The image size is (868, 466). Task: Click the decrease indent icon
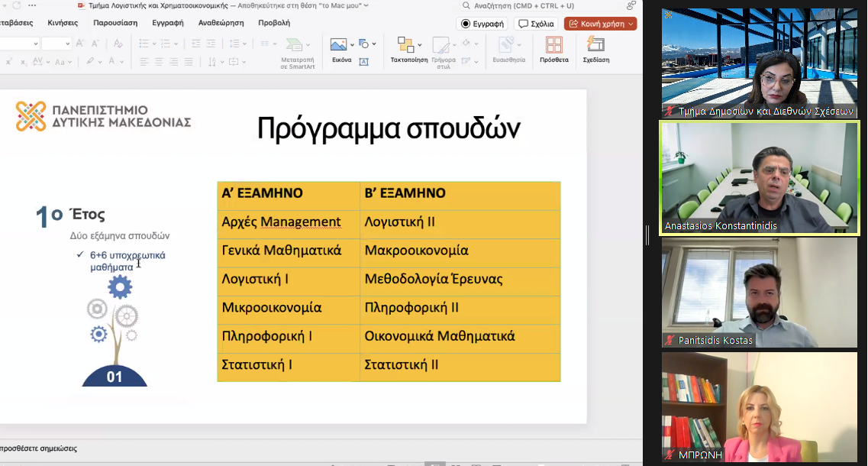coord(196,44)
